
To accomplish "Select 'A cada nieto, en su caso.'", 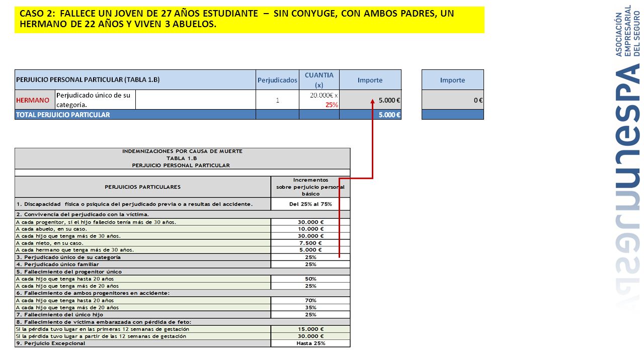I will (x=143, y=243).
